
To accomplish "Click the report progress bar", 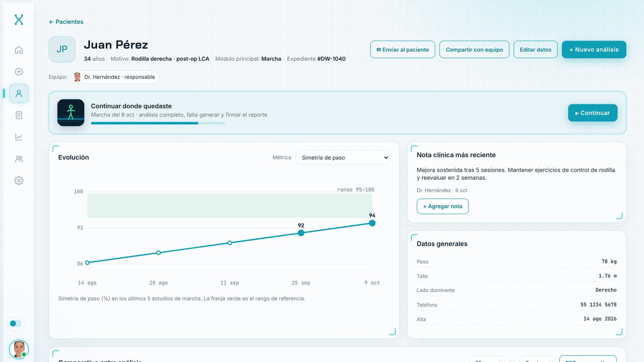I will coord(158,123).
